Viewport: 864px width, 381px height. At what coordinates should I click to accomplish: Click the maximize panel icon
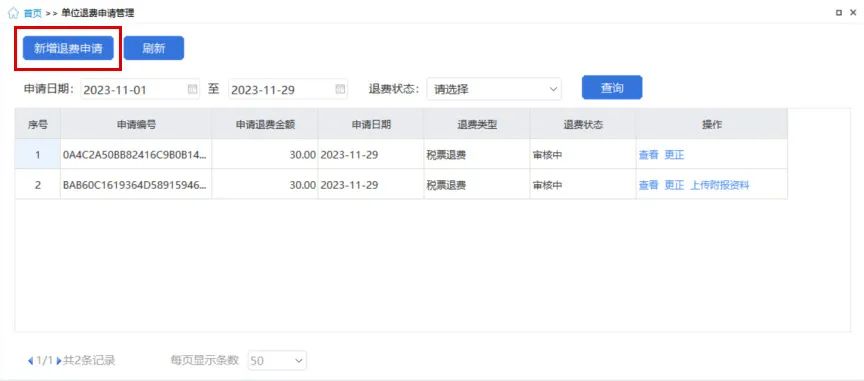838,13
